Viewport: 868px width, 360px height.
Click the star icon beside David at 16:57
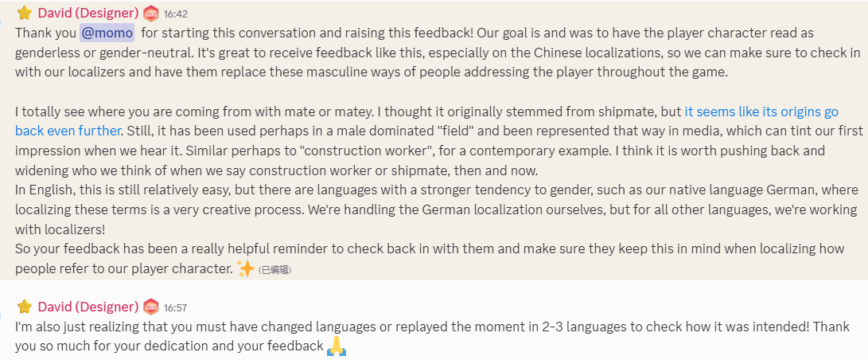pos(24,307)
